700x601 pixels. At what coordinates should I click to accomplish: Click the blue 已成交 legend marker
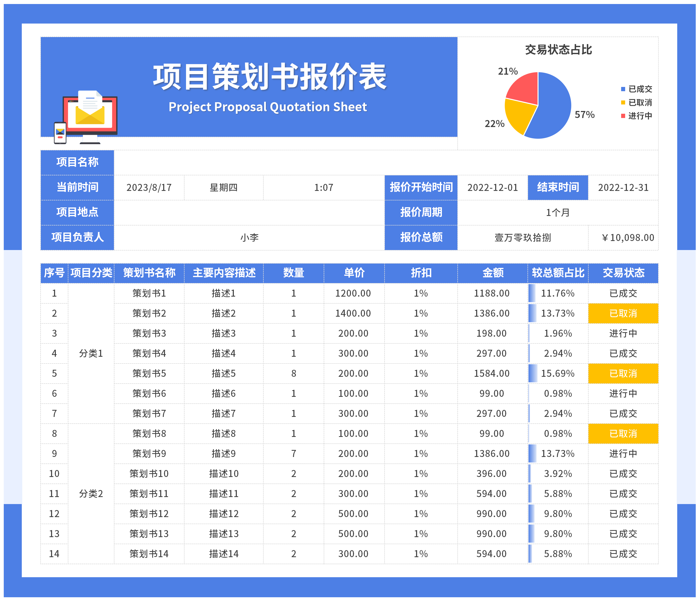(x=623, y=89)
